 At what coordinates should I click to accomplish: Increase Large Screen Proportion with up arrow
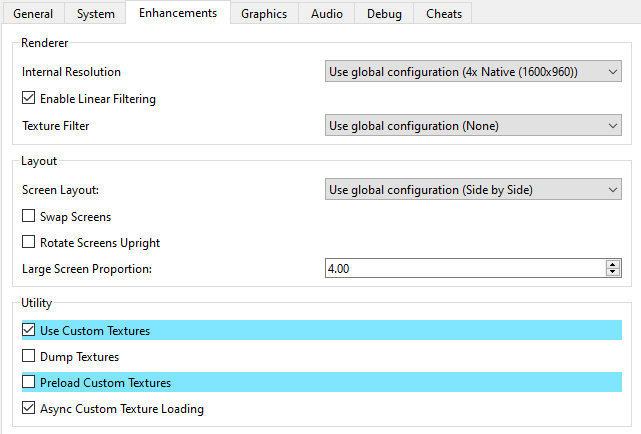pos(612,264)
